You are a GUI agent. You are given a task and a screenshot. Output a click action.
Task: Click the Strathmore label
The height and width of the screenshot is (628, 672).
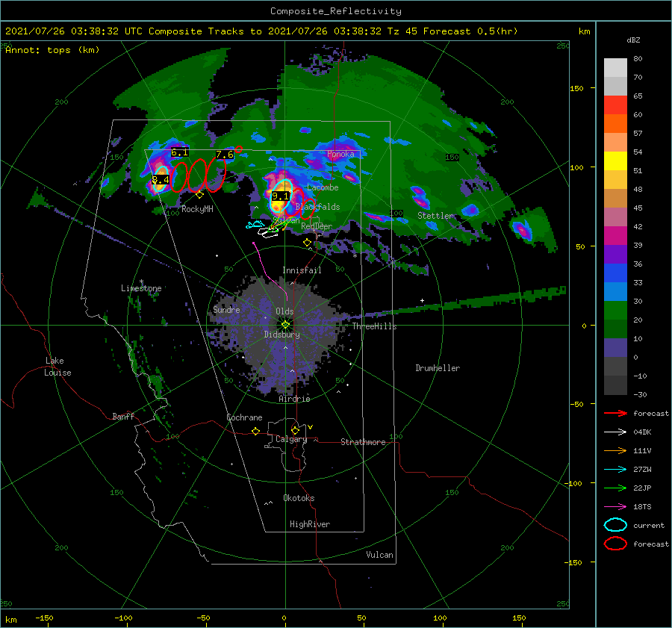tap(363, 442)
